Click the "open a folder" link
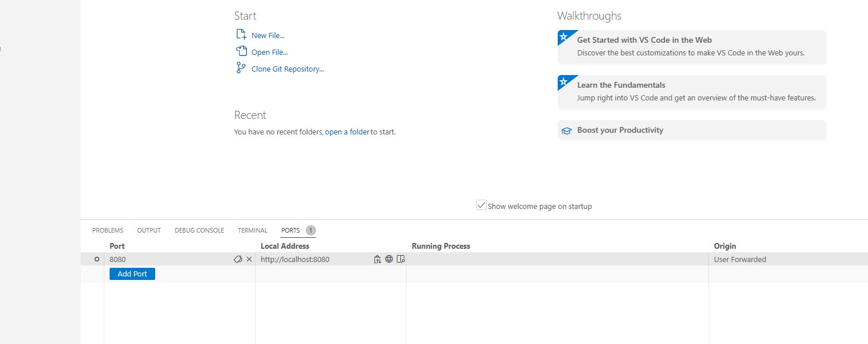 point(347,132)
